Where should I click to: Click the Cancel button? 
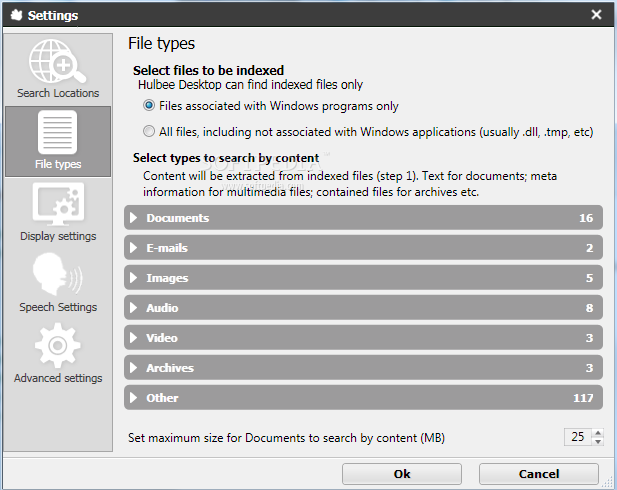538,474
